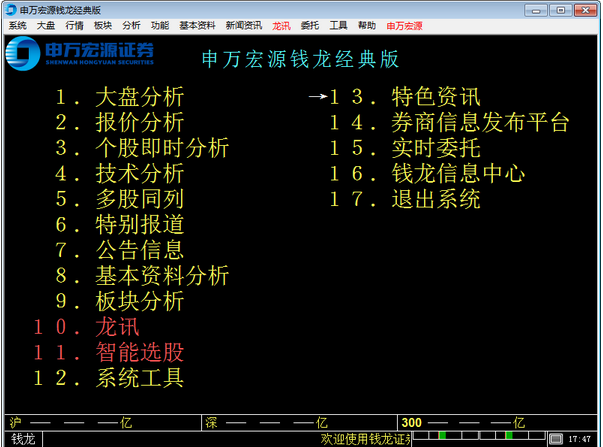The image size is (603, 447).
Task: Open the 板块 menu
Action: tap(103, 26)
